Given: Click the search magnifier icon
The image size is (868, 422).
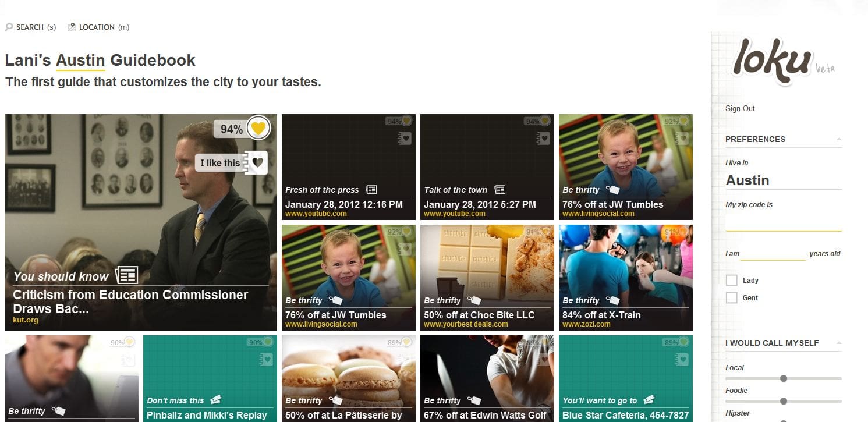Looking at the screenshot, I should [9, 27].
